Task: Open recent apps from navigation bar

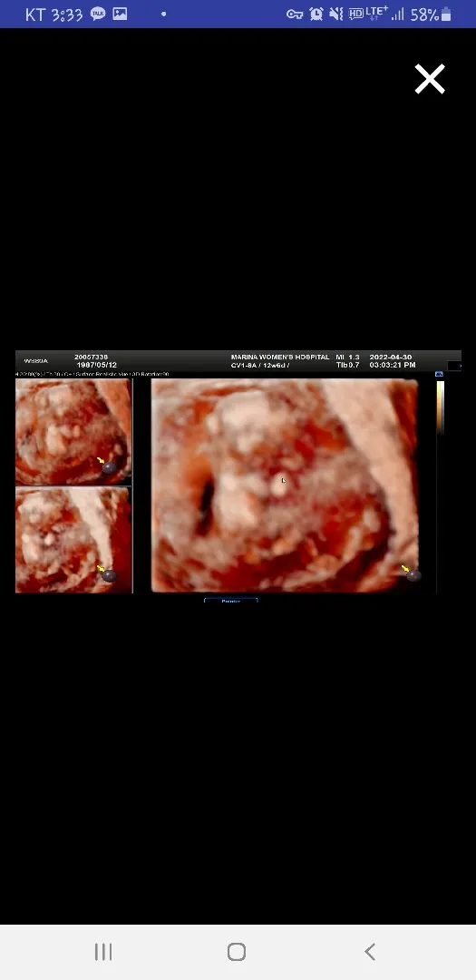Action: (x=103, y=952)
